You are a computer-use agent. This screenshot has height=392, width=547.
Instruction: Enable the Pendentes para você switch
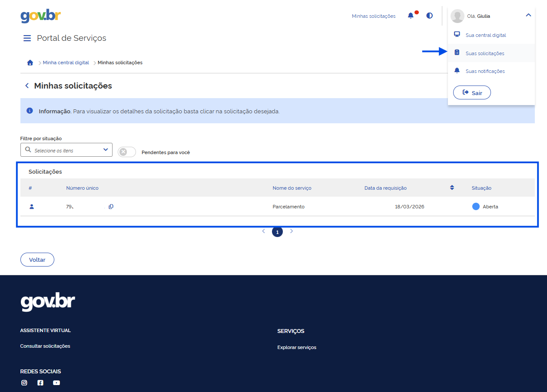pyautogui.click(x=127, y=152)
